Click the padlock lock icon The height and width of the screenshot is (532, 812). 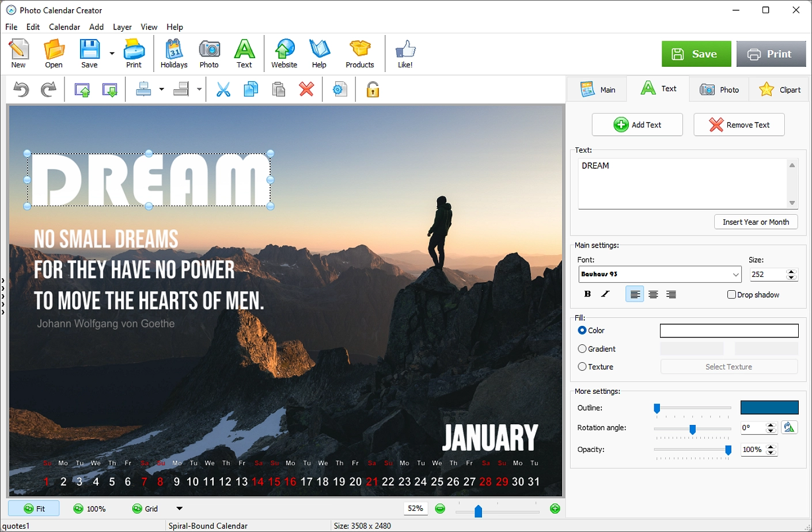click(373, 90)
